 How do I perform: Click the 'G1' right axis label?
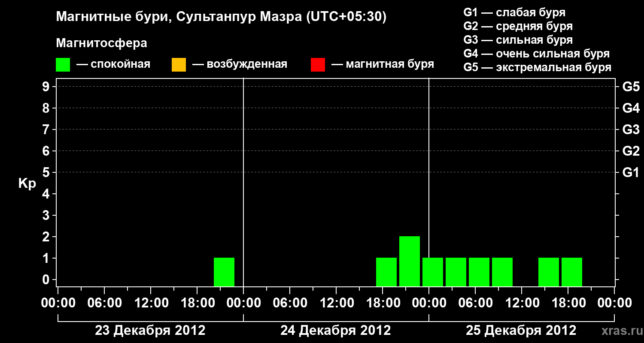[631, 173]
